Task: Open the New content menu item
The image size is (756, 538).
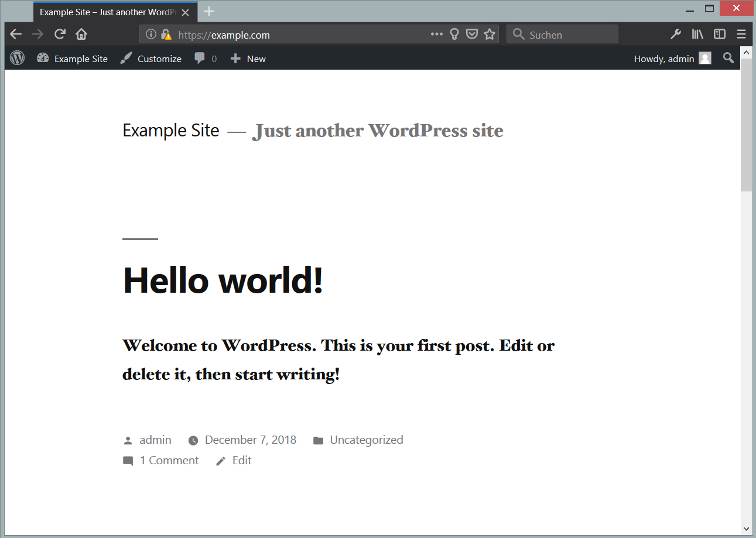Action: (248, 59)
